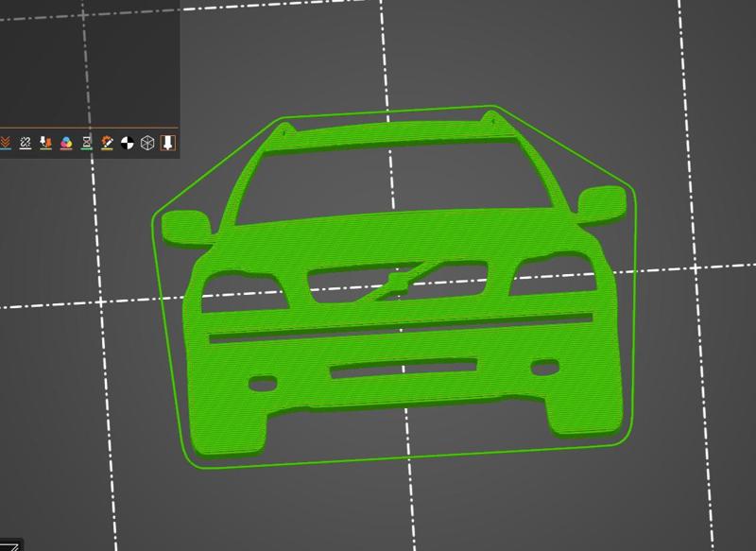The image size is (756, 551).
Task: Toggle custom G-code gear-pencil icon
Action: coord(107,143)
